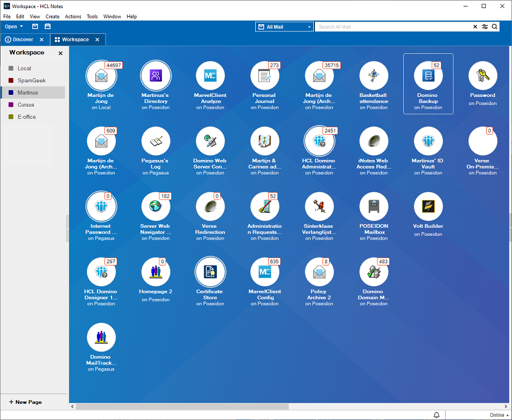Screen dimensions: 512x420
Task: Close the Workspace sidebar panel
Action: [x=60, y=53]
